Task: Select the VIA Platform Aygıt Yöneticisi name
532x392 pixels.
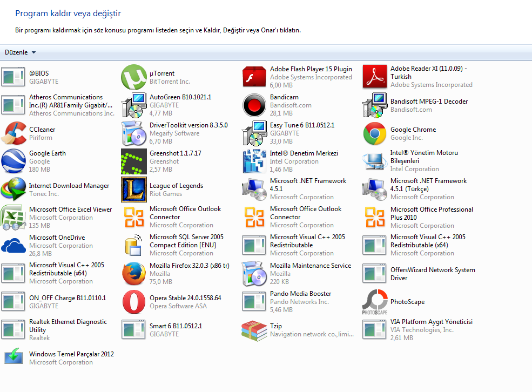Action: [x=431, y=321]
